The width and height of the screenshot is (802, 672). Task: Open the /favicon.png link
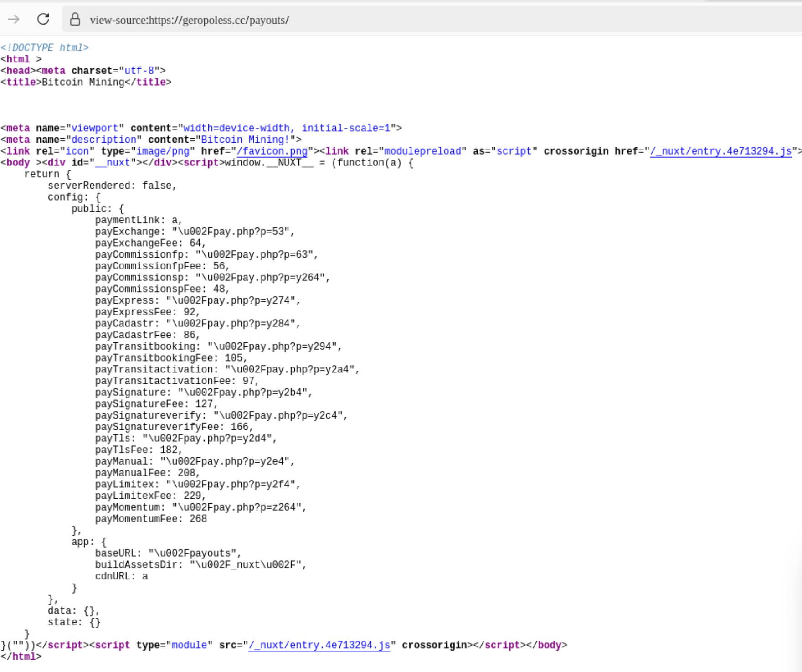click(272, 151)
